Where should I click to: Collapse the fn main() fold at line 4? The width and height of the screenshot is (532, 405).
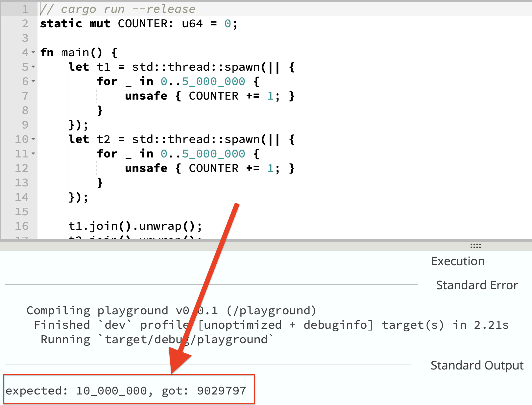click(34, 52)
